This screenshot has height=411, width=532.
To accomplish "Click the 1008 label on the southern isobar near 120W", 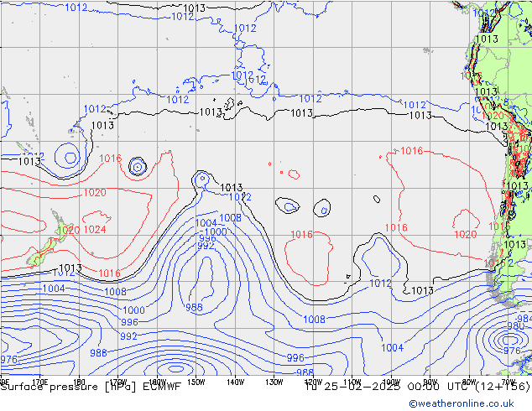I will (x=314, y=319).
